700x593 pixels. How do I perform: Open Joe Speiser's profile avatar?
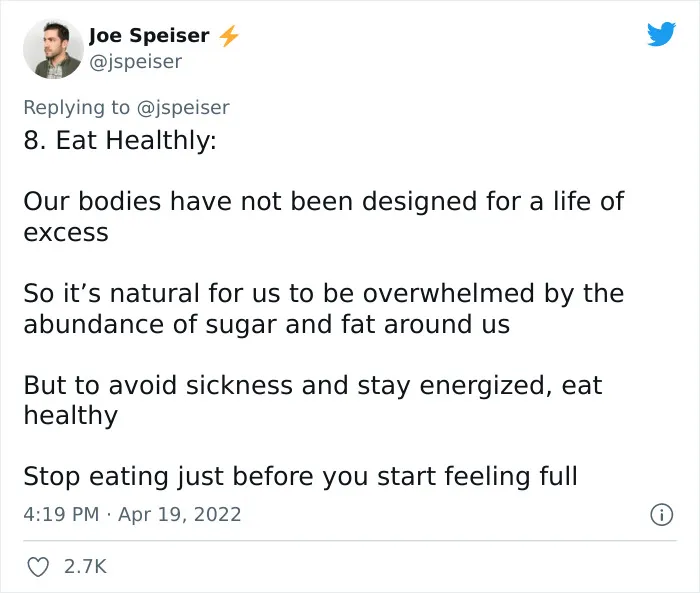[53, 49]
